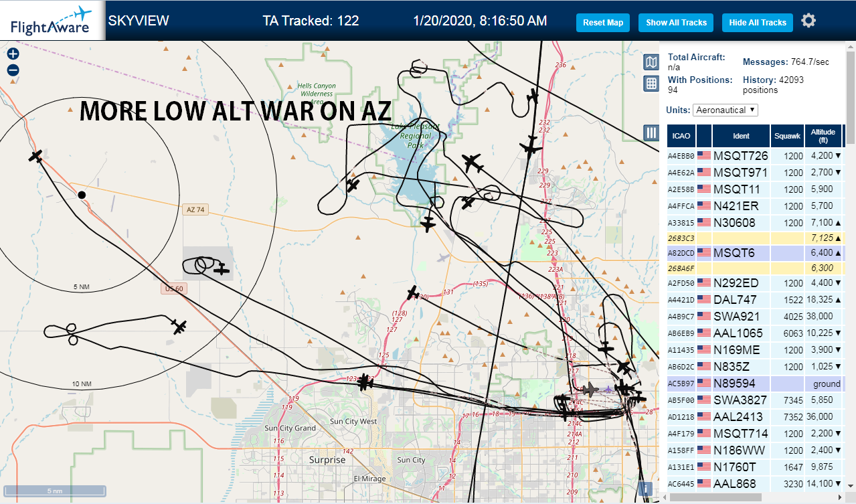Click the US flag in the N1760T row
This screenshot has height=504, width=856.
click(x=703, y=467)
